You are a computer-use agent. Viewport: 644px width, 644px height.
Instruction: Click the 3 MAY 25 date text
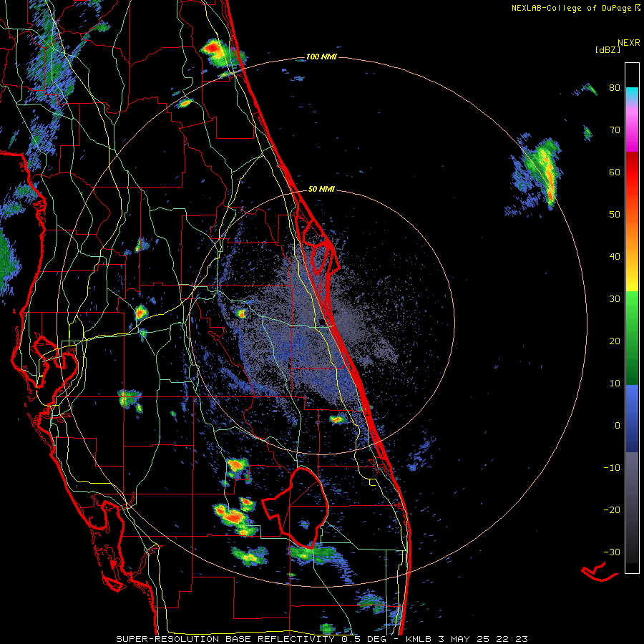click(x=463, y=639)
